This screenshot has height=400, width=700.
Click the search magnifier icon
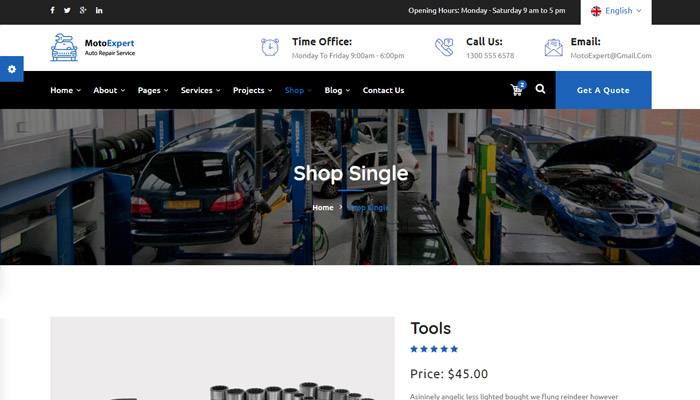[x=541, y=89]
